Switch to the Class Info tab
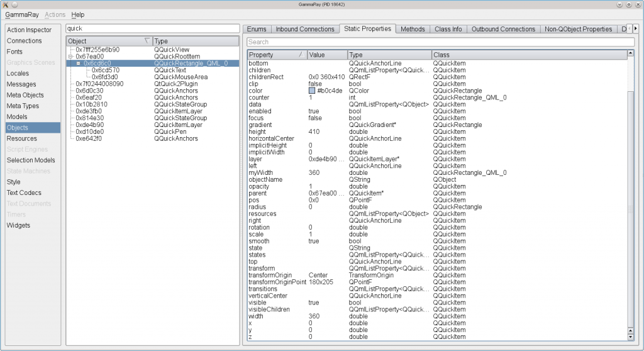Screen dimensions: 644x351 point(448,29)
